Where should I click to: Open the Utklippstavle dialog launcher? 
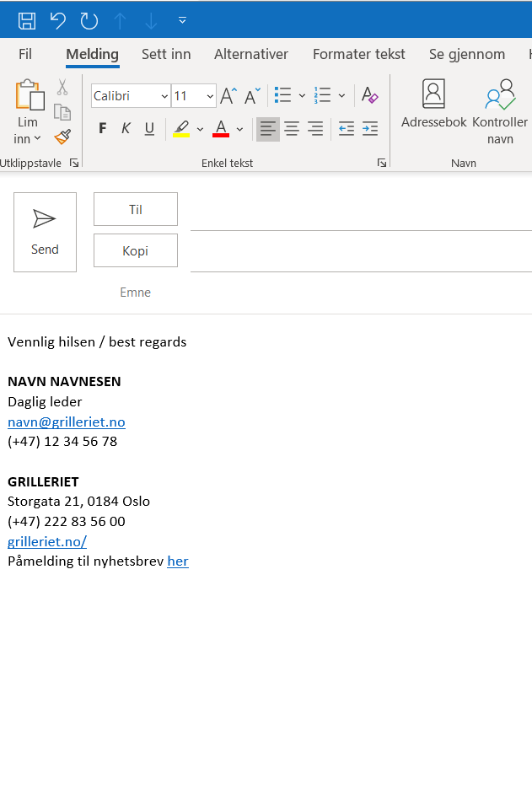point(74,164)
